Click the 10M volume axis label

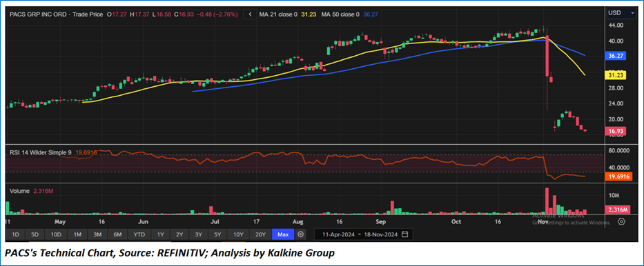tap(614, 196)
